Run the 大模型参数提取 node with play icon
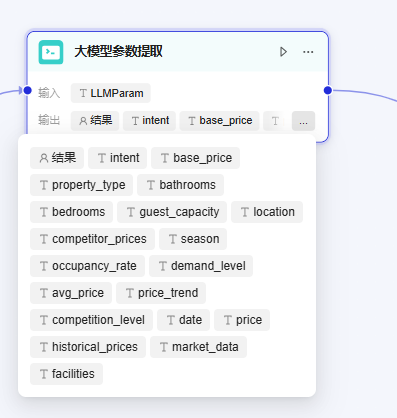The height and width of the screenshot is (418, 397). [x=283, y=52]
